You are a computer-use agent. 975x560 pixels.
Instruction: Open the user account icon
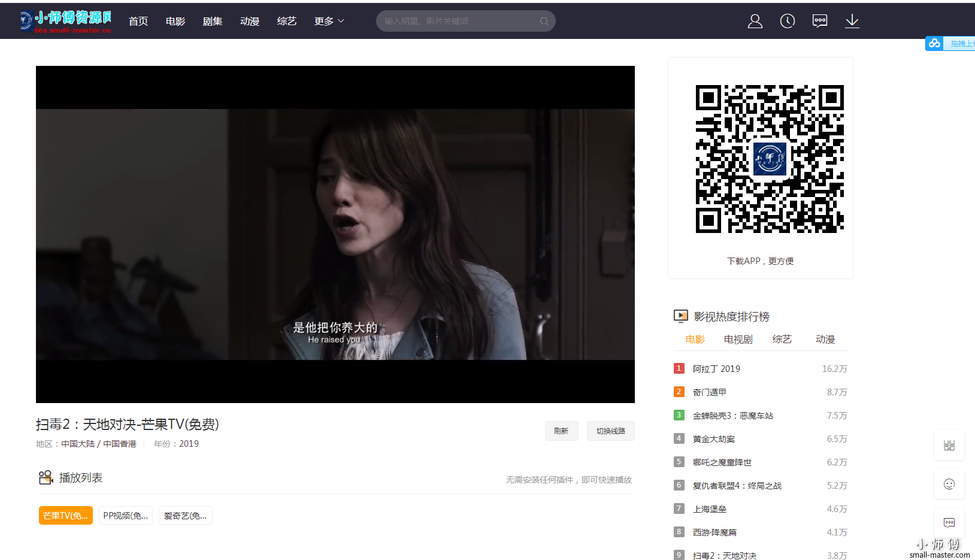tap(755, 21)
